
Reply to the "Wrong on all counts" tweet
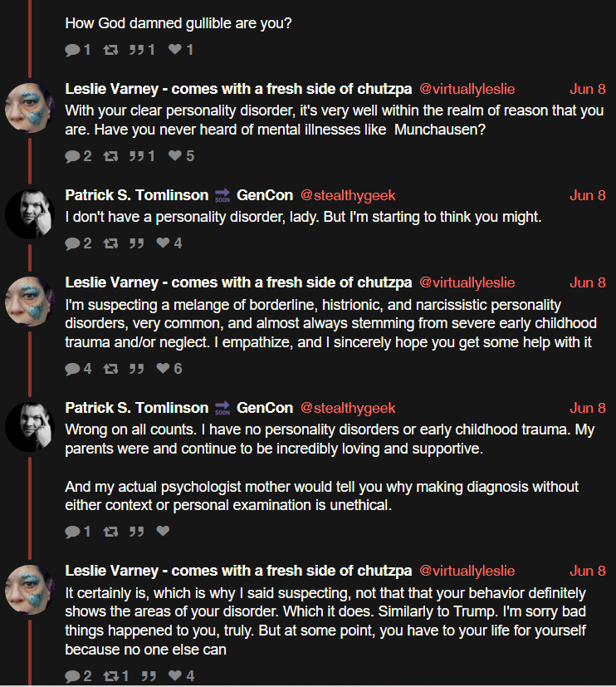tap(77, 532)
